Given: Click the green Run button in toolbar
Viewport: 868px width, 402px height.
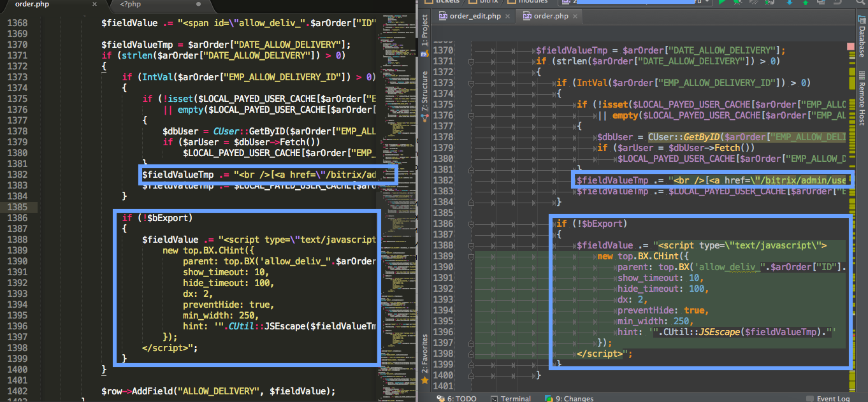Looking at the screenshot, I should pyautogui.click(x=722, y=2).
